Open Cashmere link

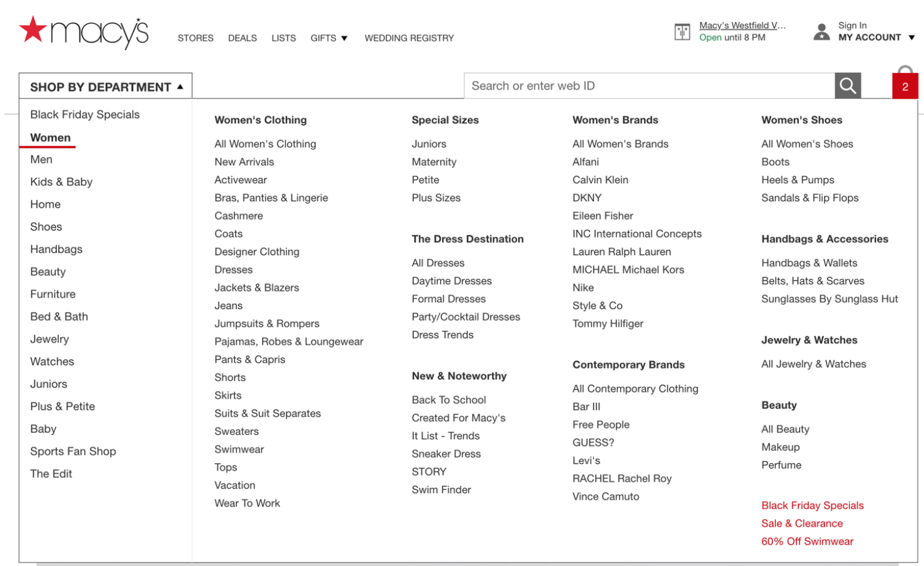(239, 216)
